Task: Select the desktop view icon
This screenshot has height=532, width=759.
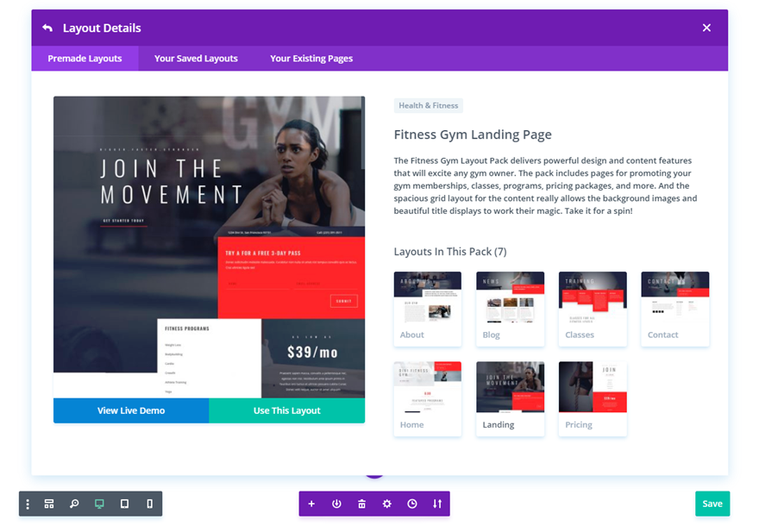Action: point(99,504)
